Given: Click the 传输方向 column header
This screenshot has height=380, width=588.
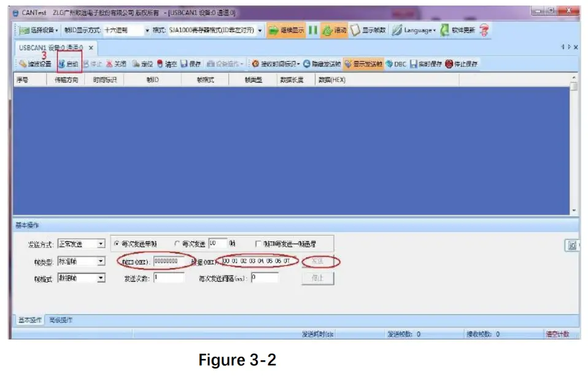Looking at the screenshot, I should click(x=66, y=80).
